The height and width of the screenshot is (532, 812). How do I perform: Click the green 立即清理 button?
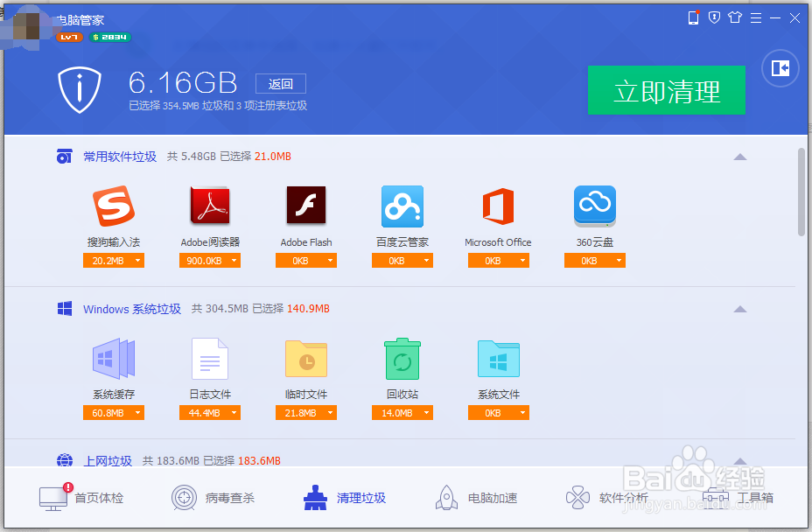[x=667, y=90]
